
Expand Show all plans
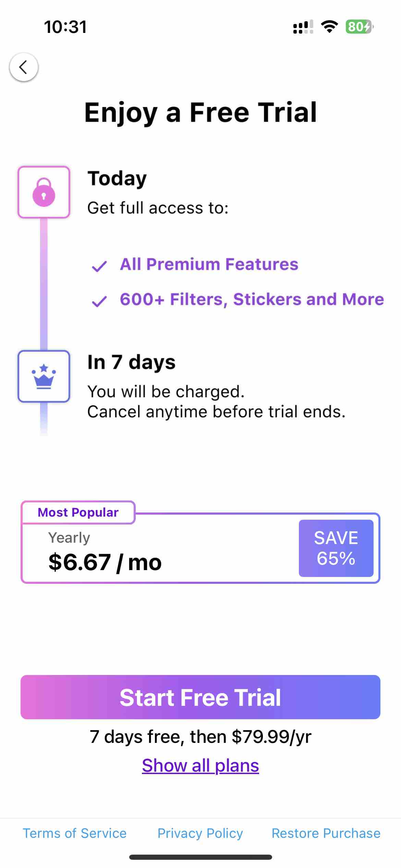200,765
